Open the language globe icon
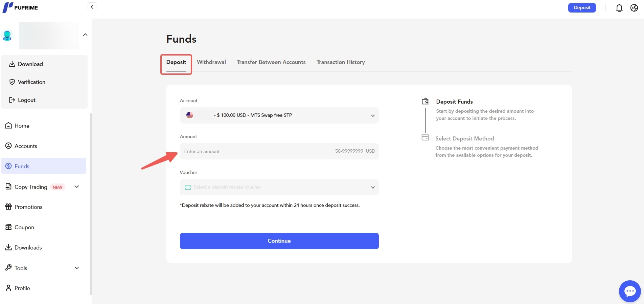The image size is (644, 304). (x=634, y=8)
